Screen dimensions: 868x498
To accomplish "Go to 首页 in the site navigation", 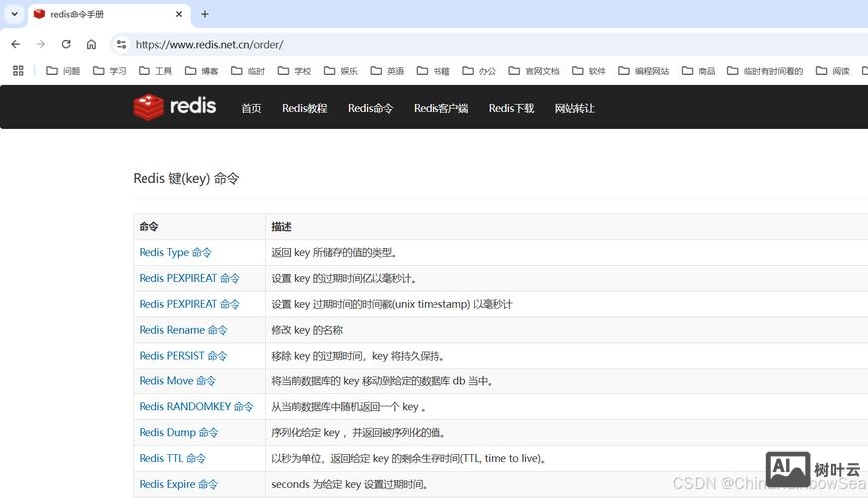I will 251,108.
